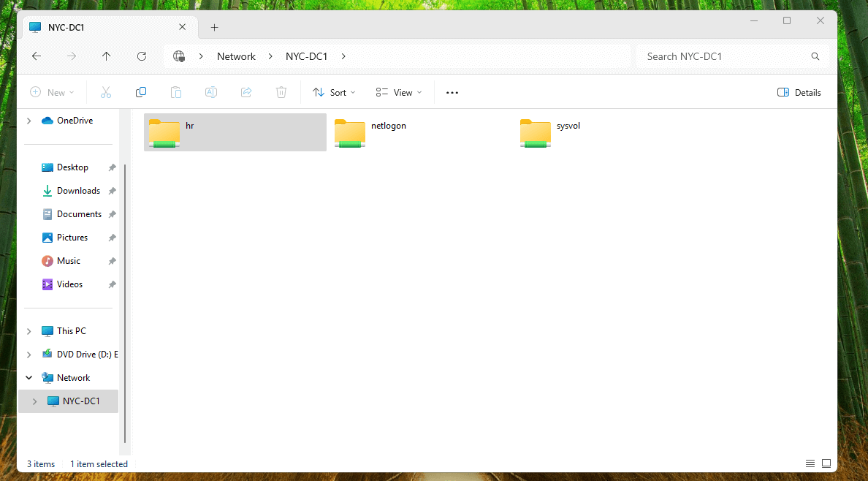Expand NYC-DC1 in the navigation tree
This screenshot has height=481, width=868.
coord(34,401)
